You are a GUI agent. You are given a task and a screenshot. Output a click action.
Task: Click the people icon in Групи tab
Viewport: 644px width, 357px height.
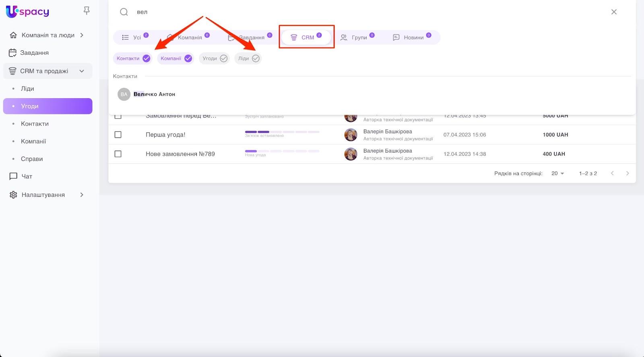click(x=344, y=37)
